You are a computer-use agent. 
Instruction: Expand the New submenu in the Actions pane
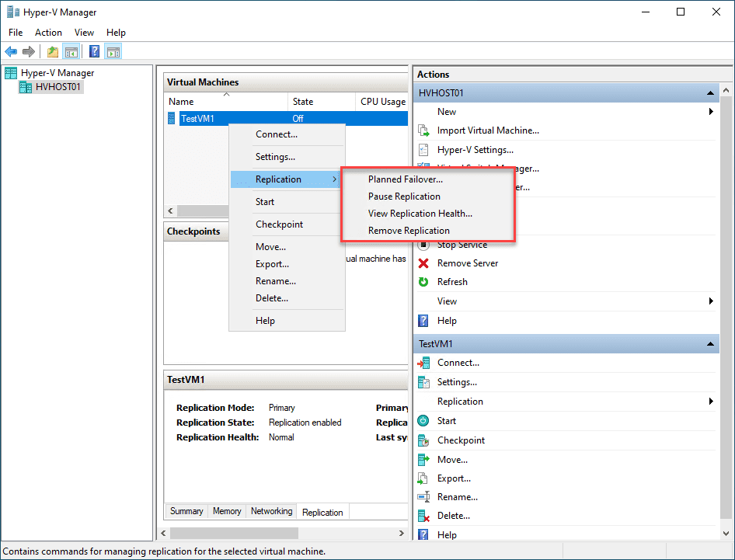[x=711, y=112]
